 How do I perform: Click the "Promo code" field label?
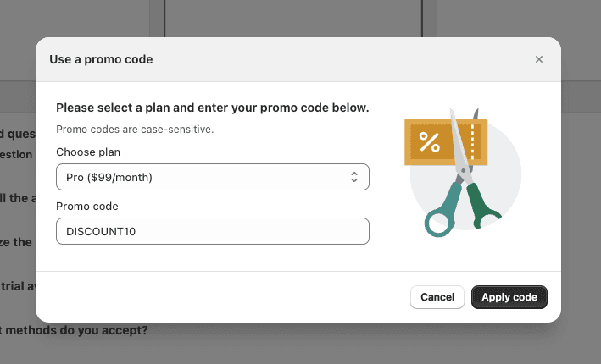(x=87, y=206)
